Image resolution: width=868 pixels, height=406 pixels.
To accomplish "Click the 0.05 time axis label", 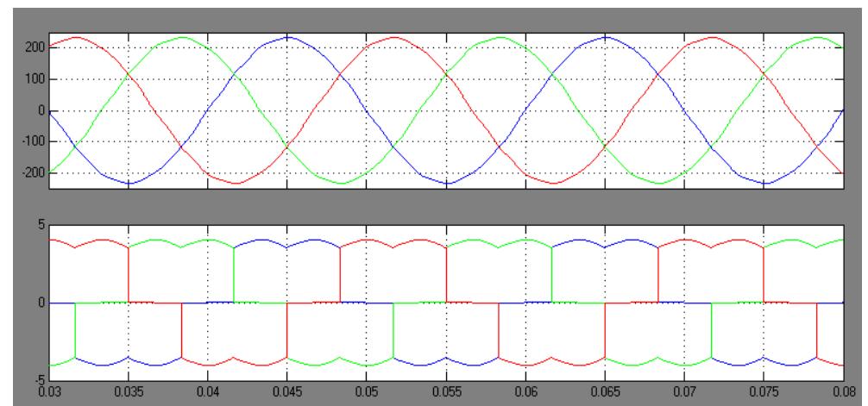I will pos(367,391).
